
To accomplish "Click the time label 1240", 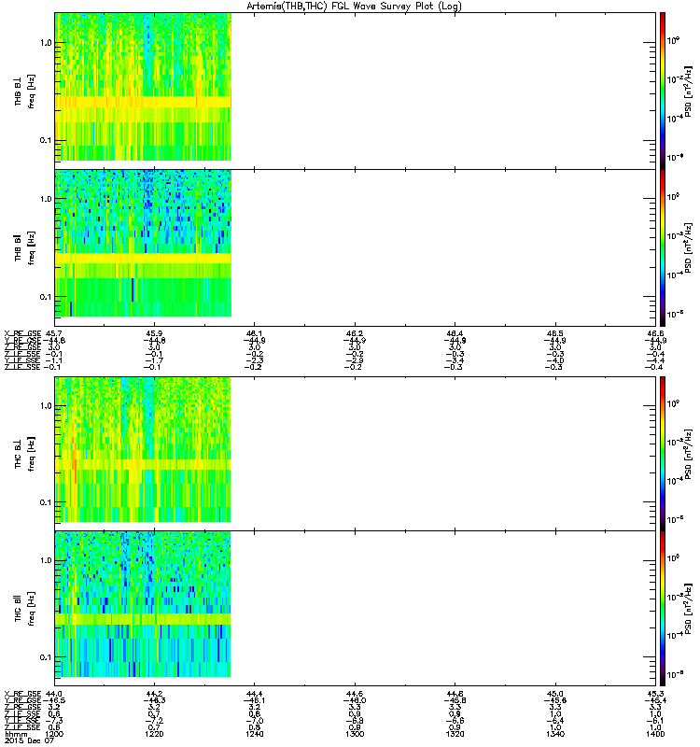I will tap(254, 734).
